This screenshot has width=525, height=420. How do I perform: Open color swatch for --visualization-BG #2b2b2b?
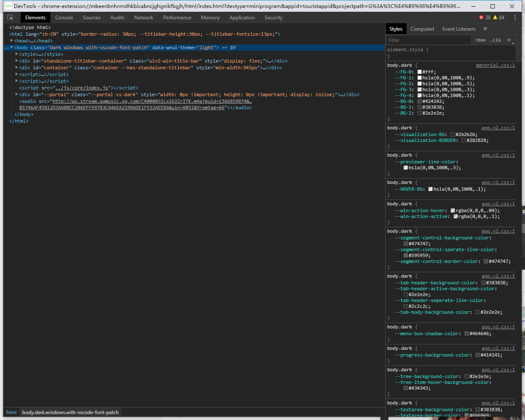point(452,134)
